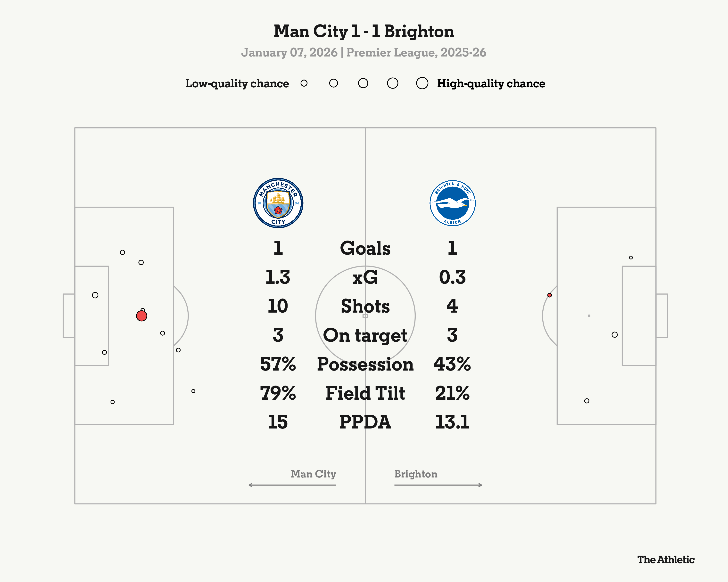Select Man City's large red goal marker

141,316
